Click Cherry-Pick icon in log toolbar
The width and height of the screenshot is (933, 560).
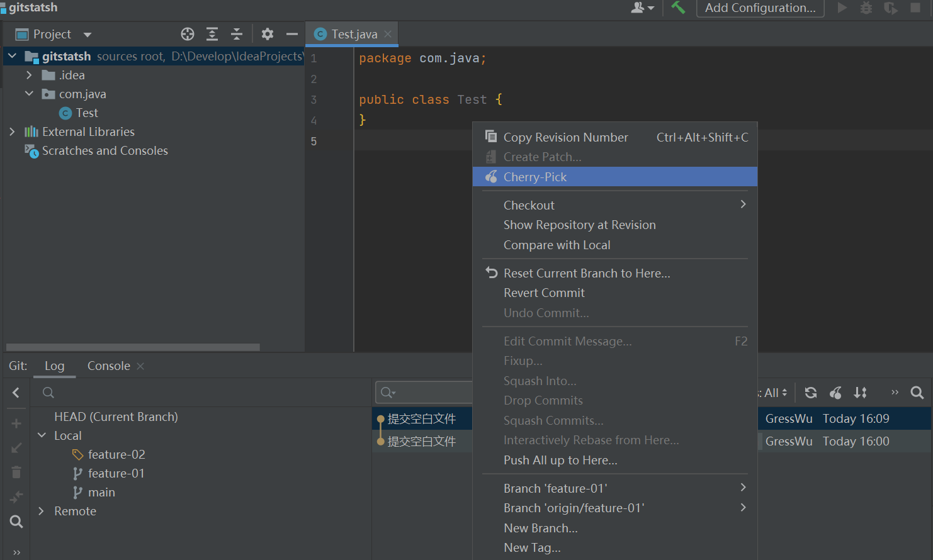(x=835, y=393)
